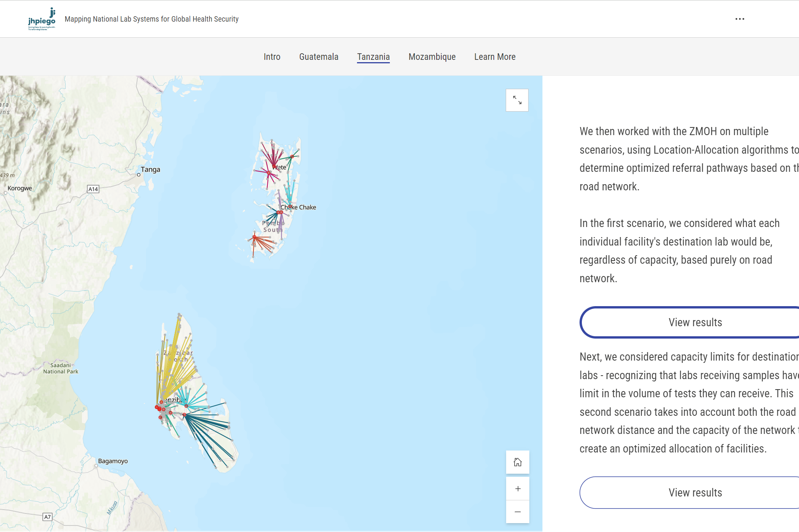Switch to the Guatemala tab

click(319, 57)
